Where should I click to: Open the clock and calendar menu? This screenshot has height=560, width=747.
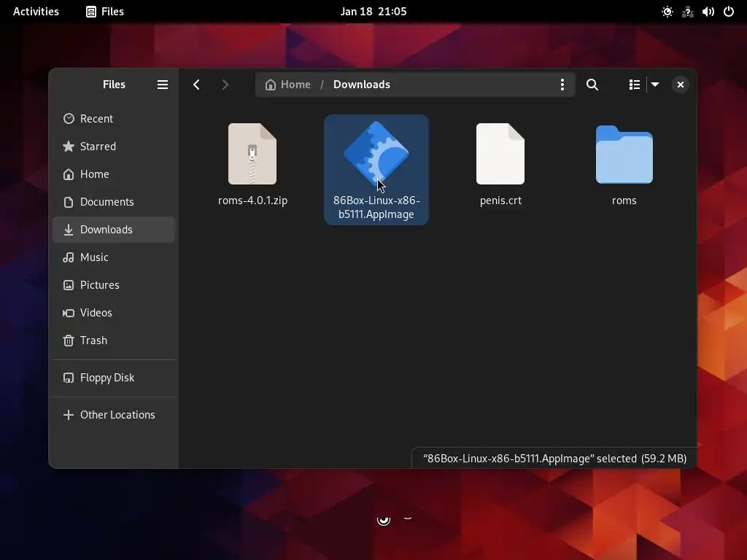(x=373, y=12)
